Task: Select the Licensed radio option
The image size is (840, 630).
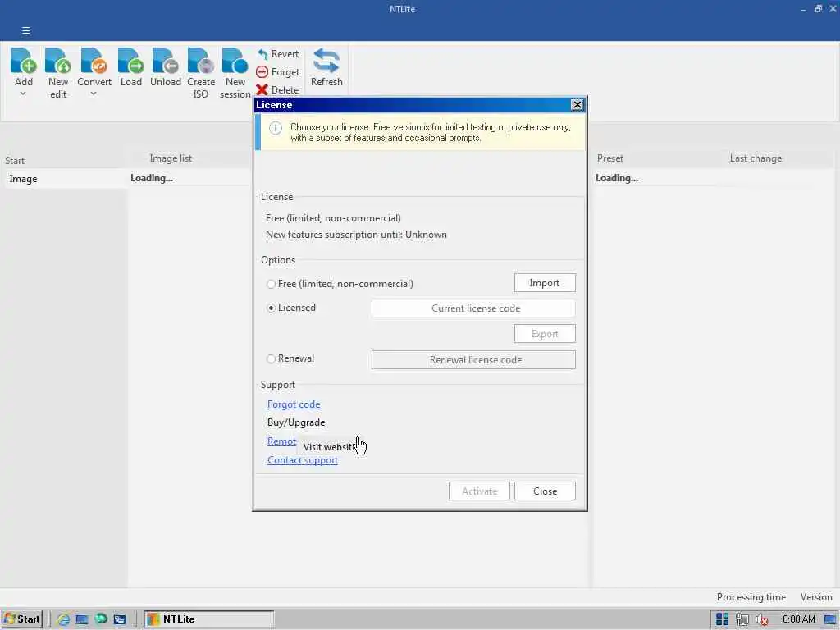Action: tap(271, 308)
